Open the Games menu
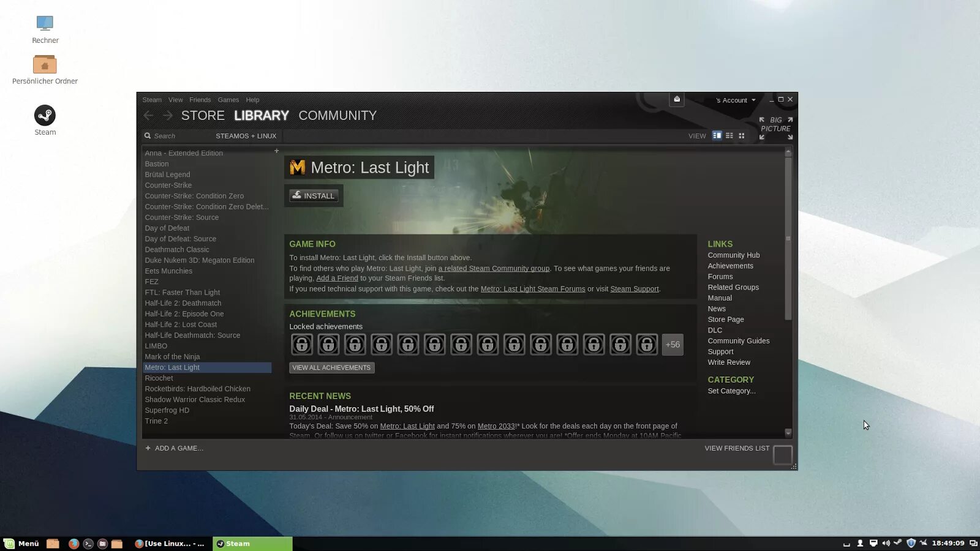Image resolution: width=980 pixels, height=551 pixels. point(228,100)
